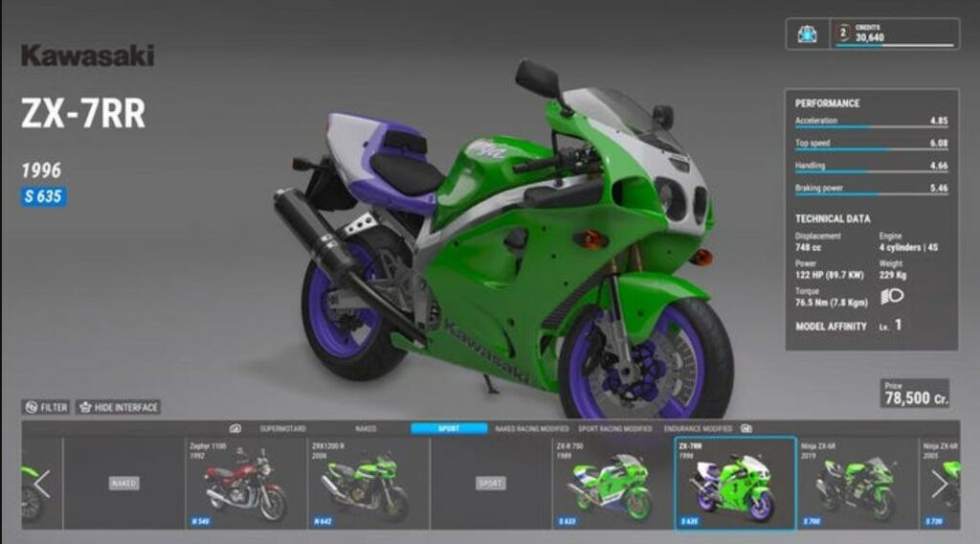The height and width of the screenshot is (544, 980).
Task: Select the Naked category tab
Action: click(x=366, y=429)
